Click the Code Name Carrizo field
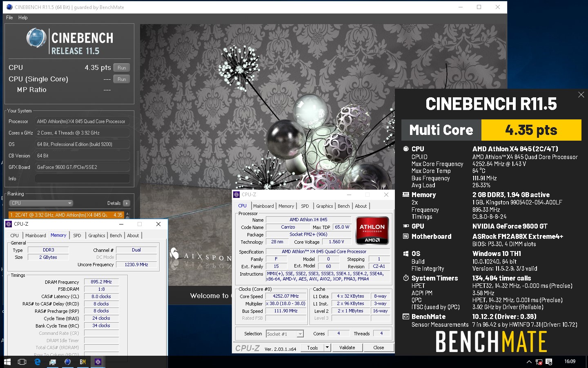Screen dimensions: 588x368 288,227
